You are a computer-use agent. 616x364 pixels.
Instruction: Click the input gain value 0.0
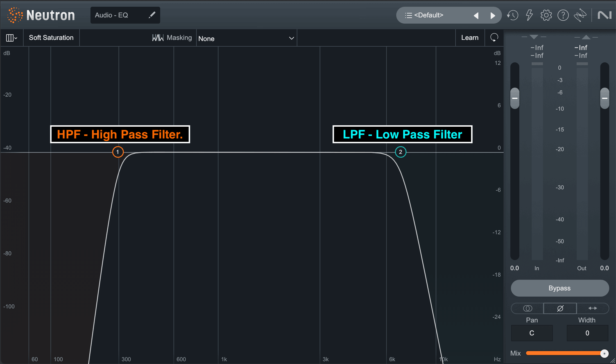515,268
